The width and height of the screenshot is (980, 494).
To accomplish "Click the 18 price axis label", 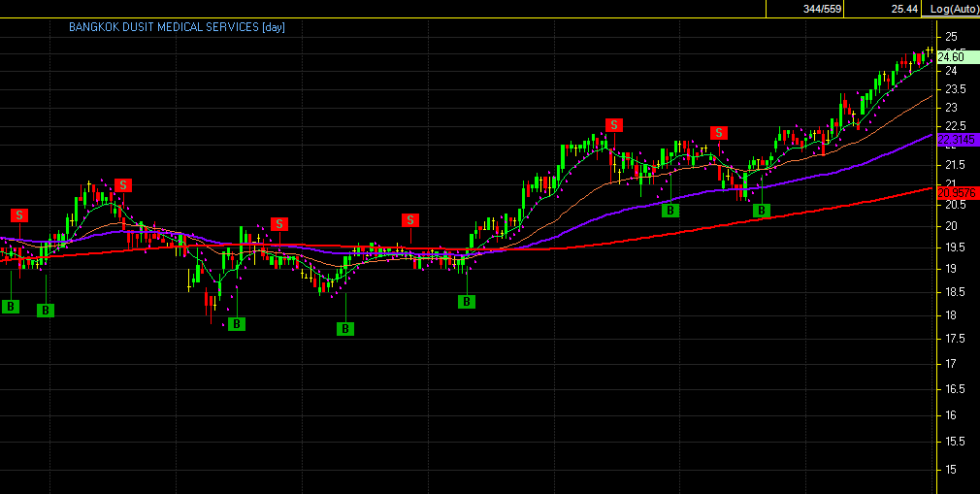I will 951,315.
